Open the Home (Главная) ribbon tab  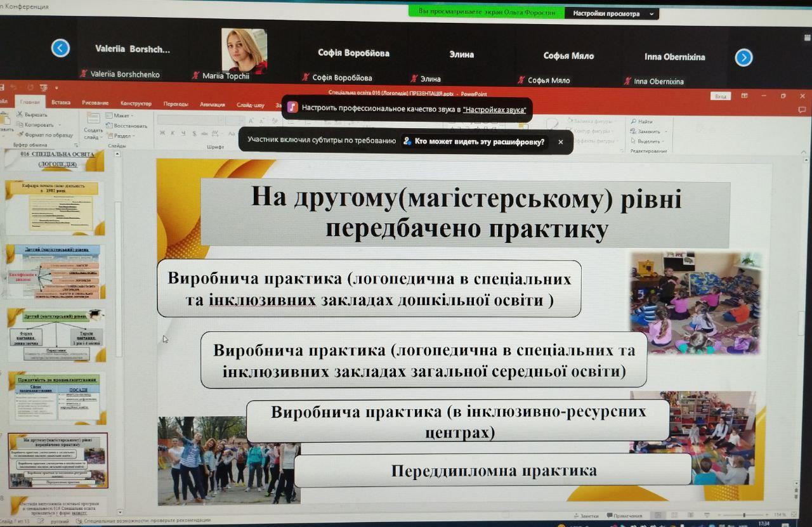click(30, 102)
